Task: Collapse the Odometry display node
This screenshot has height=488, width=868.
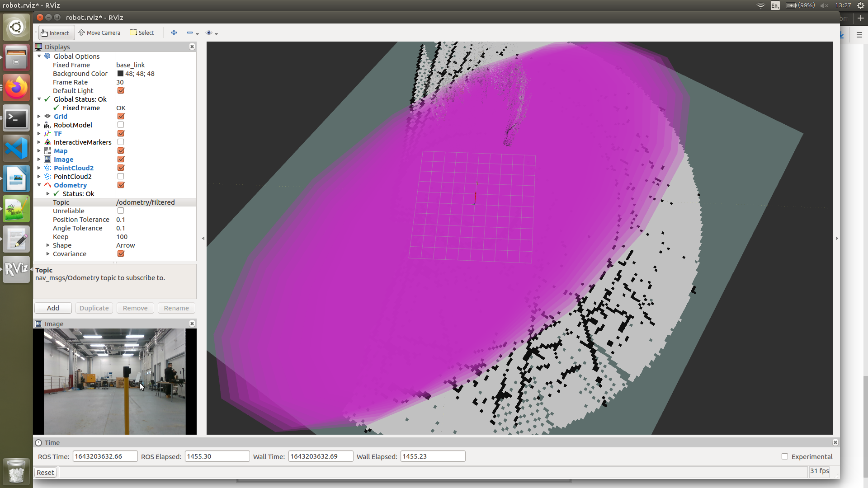Action: (x=39, y=185)
